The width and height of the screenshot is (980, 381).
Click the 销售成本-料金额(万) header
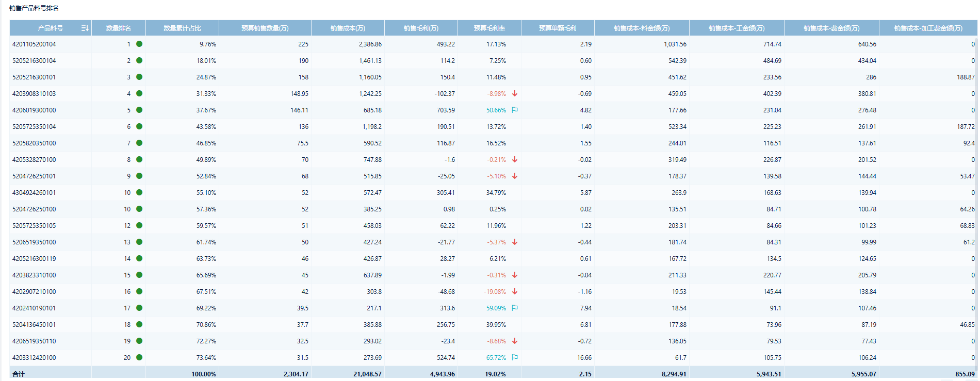click(642, 28)
